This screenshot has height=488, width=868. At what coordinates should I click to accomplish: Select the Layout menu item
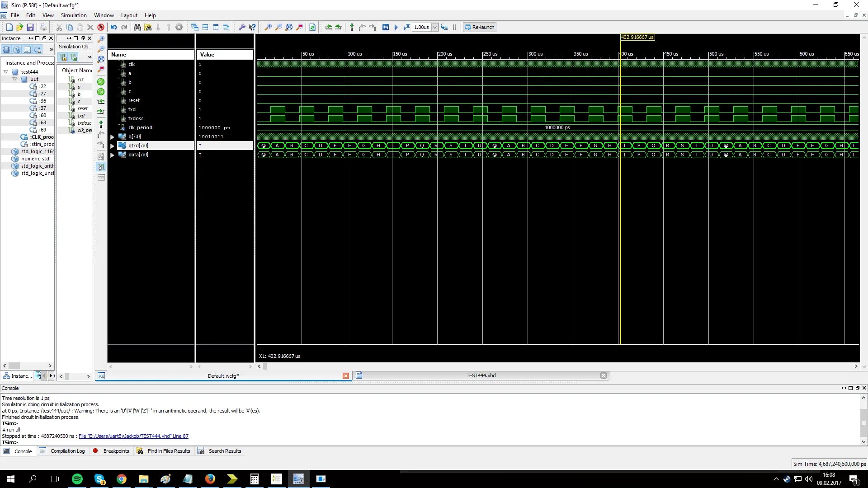[129, 15]
